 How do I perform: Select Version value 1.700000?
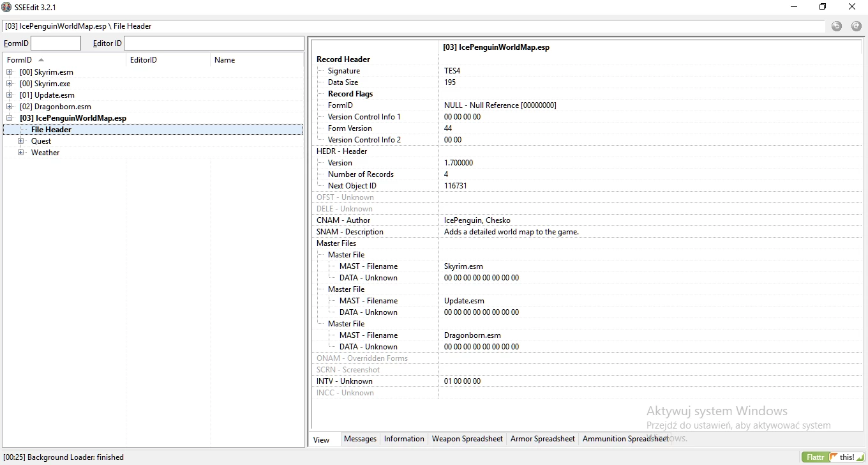tap(458, 163)
